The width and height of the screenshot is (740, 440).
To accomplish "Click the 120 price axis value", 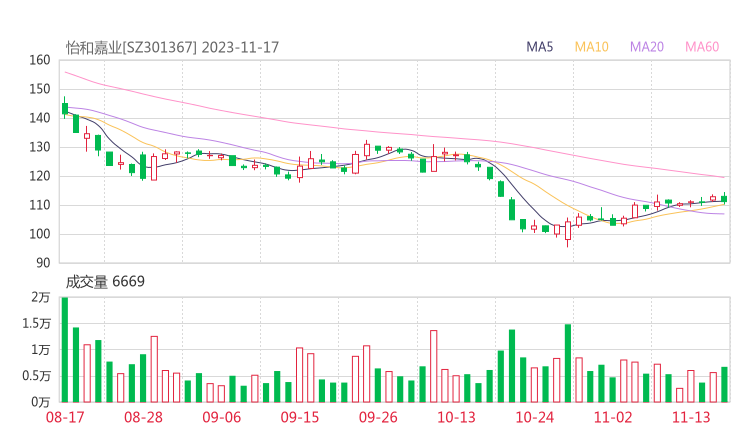I will pyautogui.click(x=40, y=176).
